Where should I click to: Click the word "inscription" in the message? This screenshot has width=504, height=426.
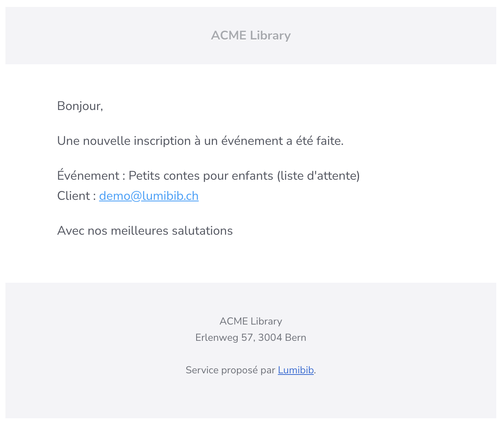162,141
